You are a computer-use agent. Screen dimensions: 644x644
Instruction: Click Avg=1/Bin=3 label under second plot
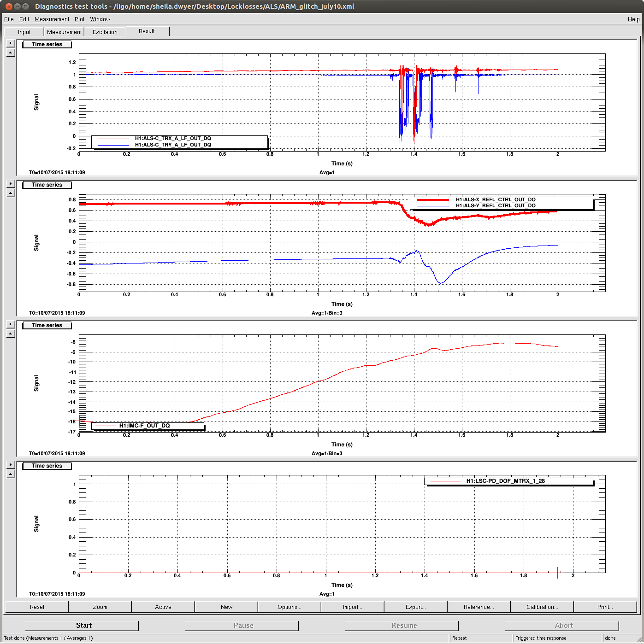[327, 313]
